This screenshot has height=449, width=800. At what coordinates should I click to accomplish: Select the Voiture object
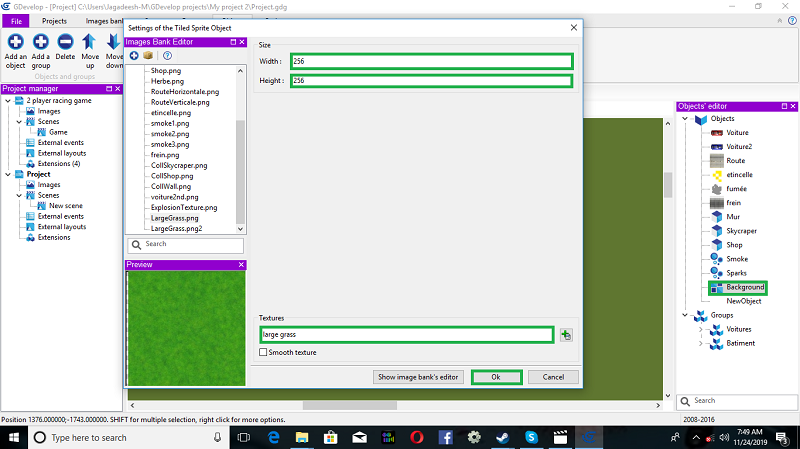(737, 133)
